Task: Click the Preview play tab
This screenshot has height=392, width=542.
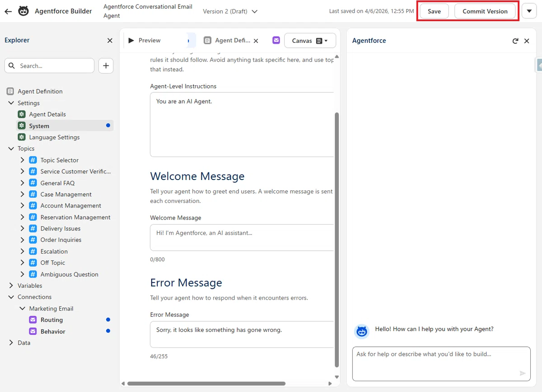Action: coord(145,40)
